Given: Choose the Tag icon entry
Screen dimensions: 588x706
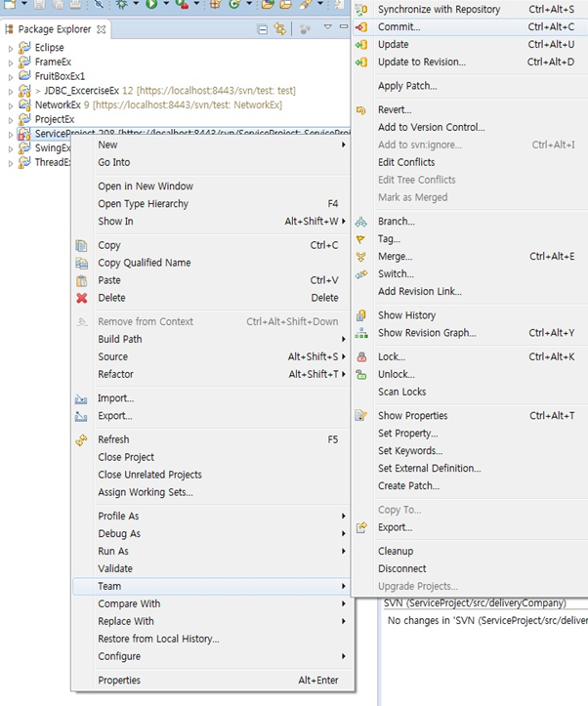Looking at the screenshot, I should 361,239.
